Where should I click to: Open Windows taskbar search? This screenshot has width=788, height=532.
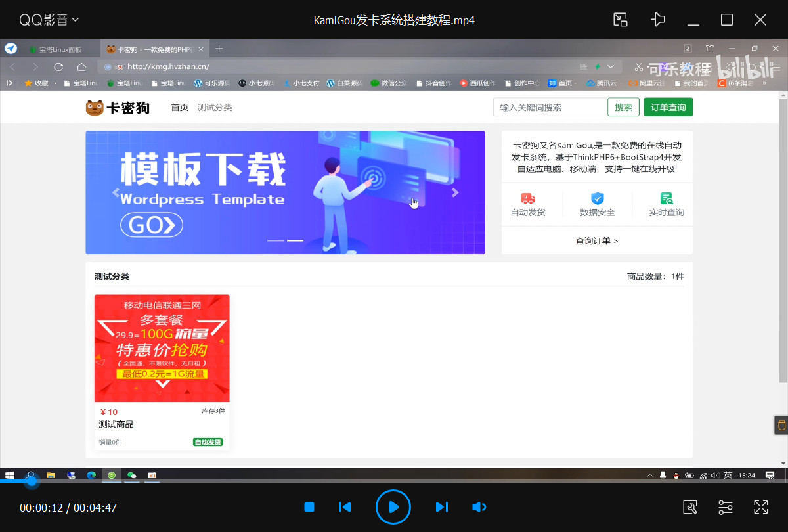pyautogui.click(x=30, y=475)
